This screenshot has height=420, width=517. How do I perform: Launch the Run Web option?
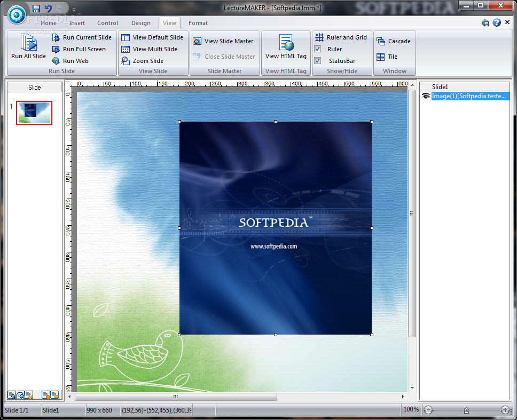(70, 61)
